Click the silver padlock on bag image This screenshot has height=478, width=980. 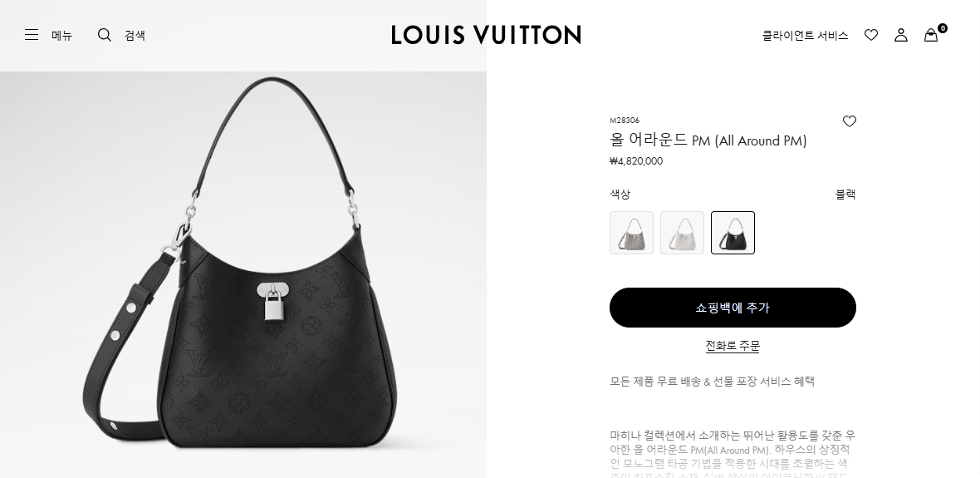coord(274,303)
